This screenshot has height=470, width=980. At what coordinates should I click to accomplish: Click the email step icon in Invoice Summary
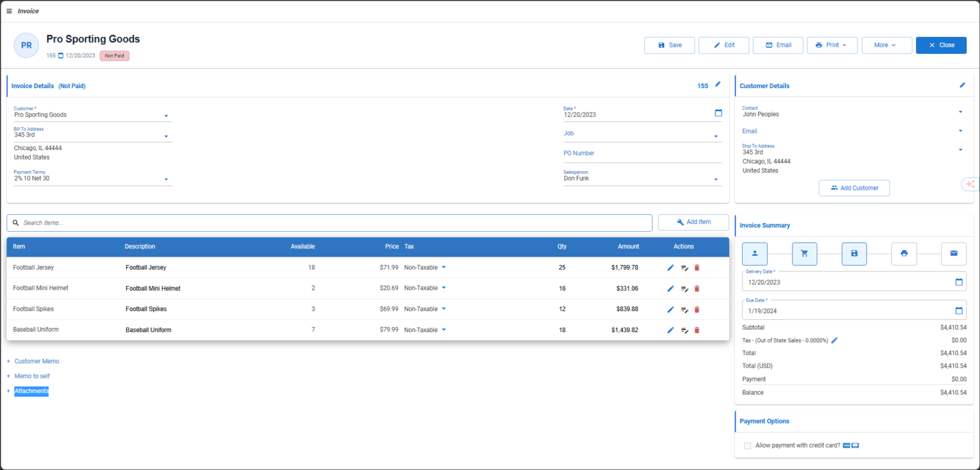[954, 254]
